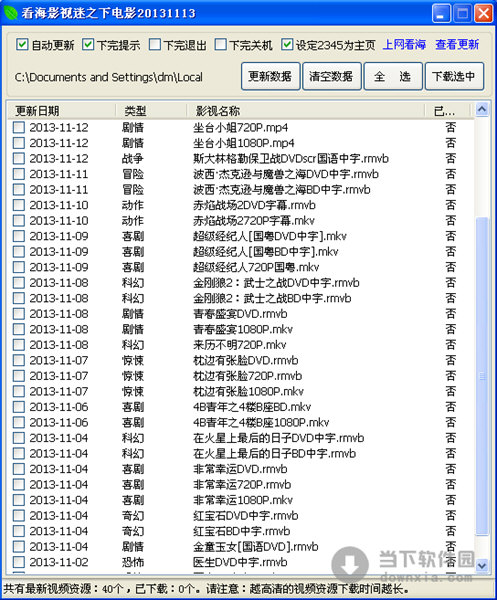Check the box for 赤焰战场2720P字幕.mkv
The image size is (497, 600).
pyautogui.click(x=19, y=220)
